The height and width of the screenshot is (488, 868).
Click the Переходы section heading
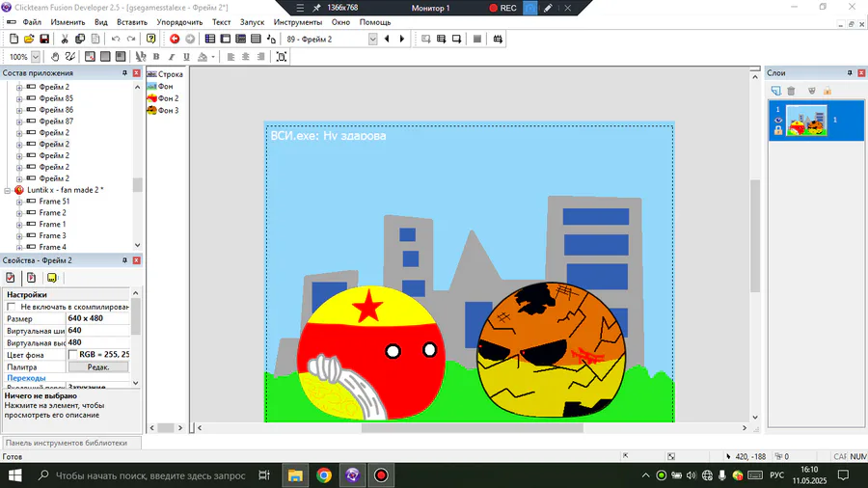click(x=26, y=378)
